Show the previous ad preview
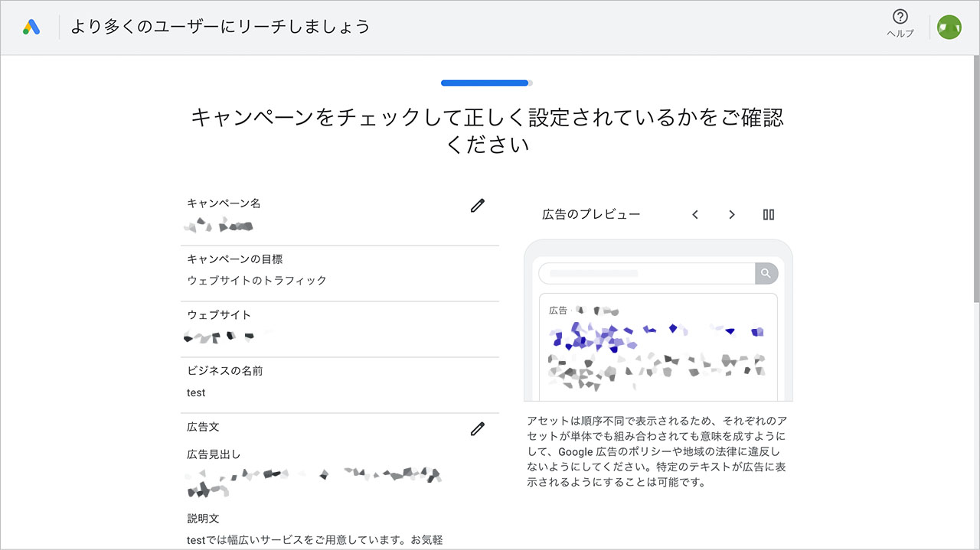 pos(695,215)
